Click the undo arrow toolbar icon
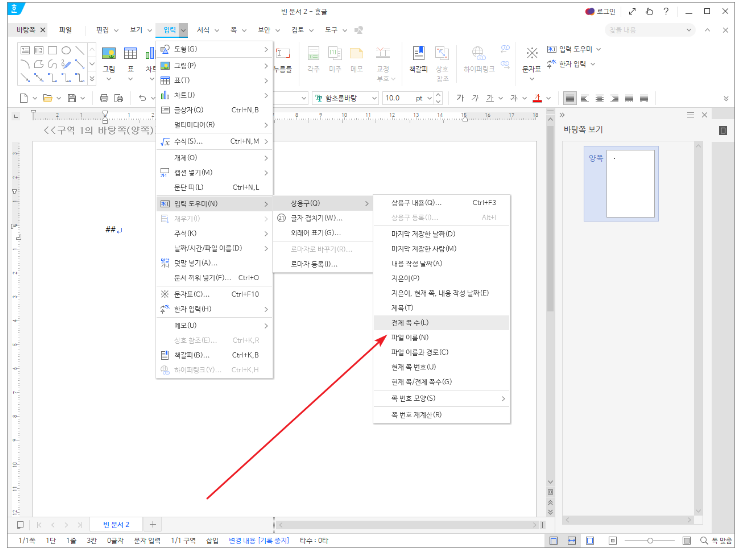This screenshot has height=553, width=738. [x=143, y=98]
